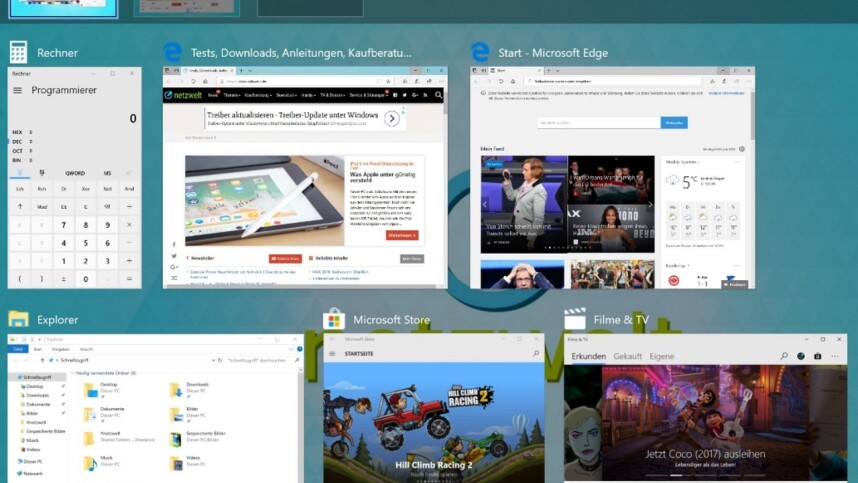This screenshot has width=858, height=483.
Task: Click the netzwelt logo in Edge
Action: [183, 95]
